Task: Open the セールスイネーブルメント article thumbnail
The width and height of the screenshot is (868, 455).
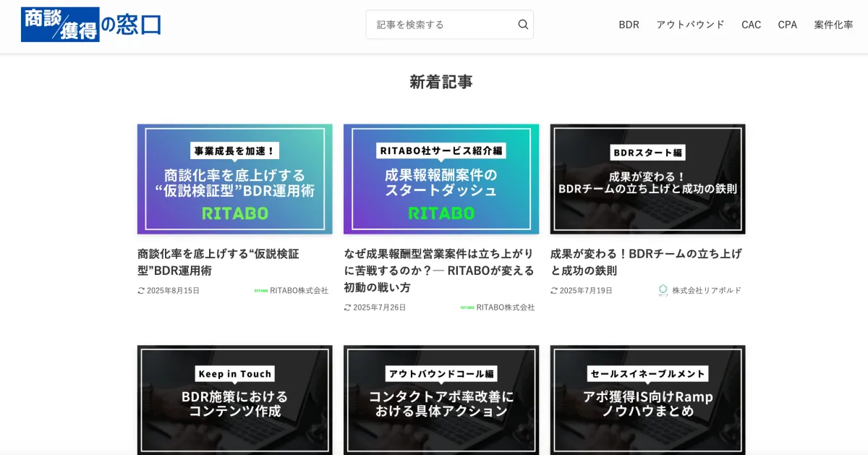Action: click(x=647, y=400)
